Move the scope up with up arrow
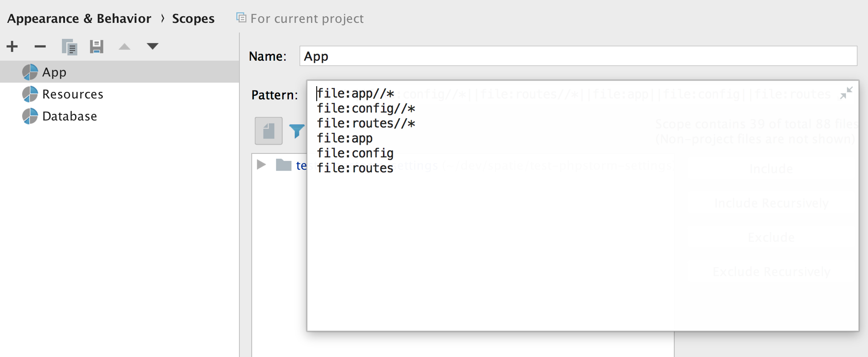This screenshot has width=868, height=357. pyautogui.click(x=124, y=46)
